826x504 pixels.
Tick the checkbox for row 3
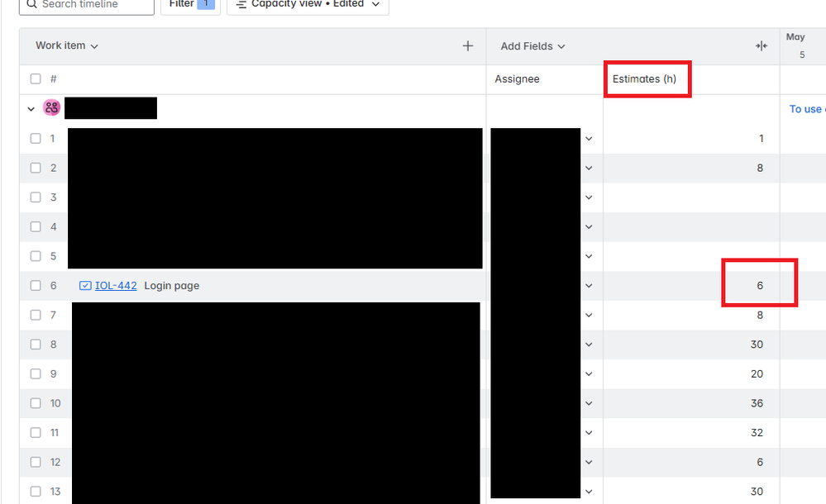click(x=36, y=197)
